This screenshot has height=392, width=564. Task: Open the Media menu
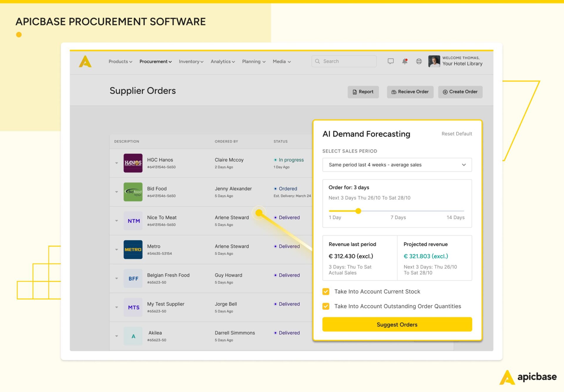tap(282, 61)
